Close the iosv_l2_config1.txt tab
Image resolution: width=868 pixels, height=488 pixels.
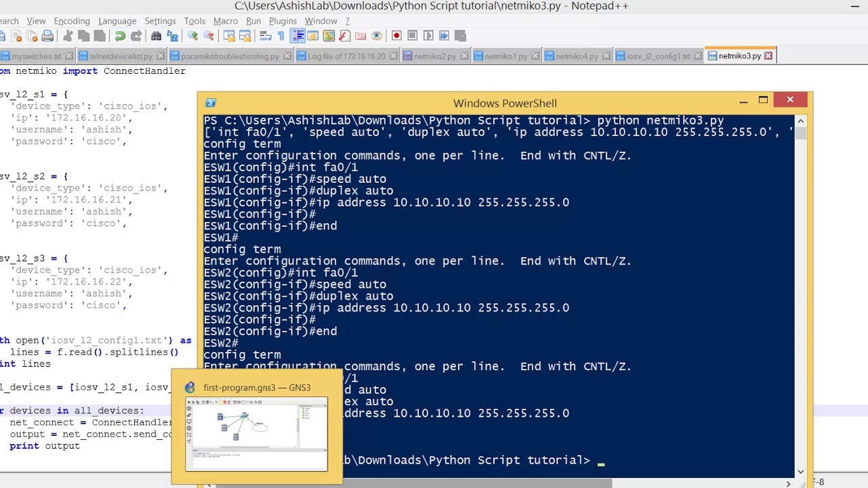coord(697,56)
